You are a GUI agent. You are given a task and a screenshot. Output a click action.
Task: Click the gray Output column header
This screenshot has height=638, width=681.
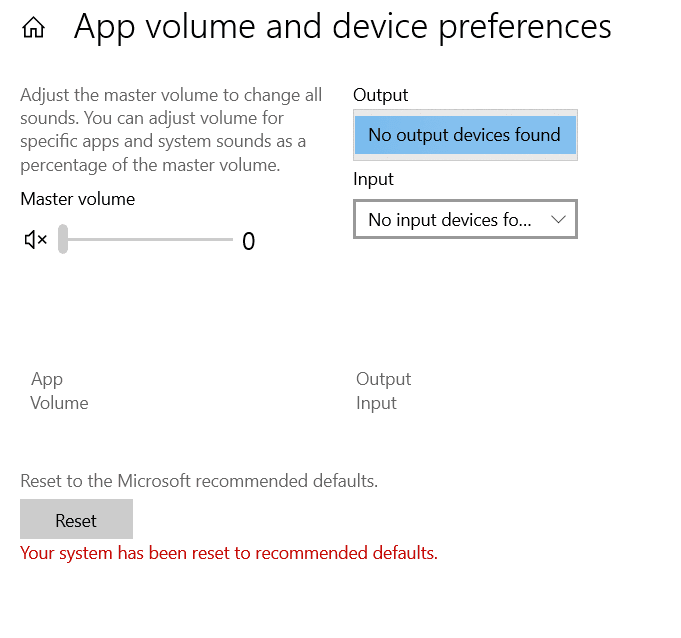pos(384,379)
